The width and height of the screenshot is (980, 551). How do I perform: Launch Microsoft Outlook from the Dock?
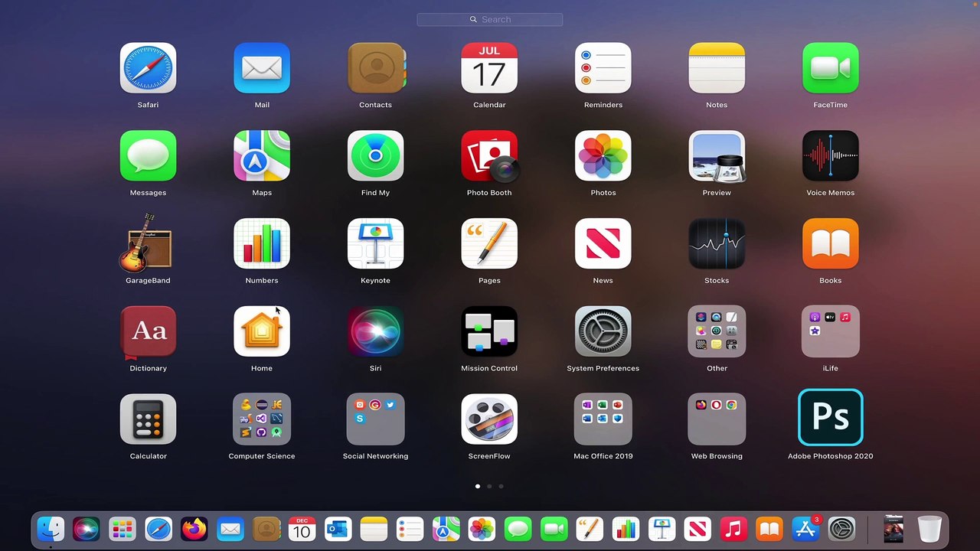(x=338, y=529)
